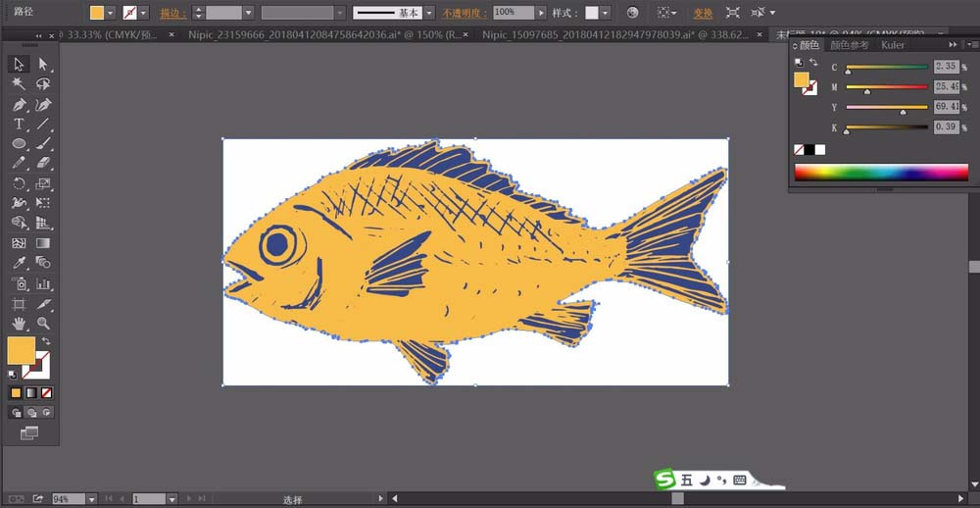Select the Rotate tool

click(x=19, y=183)
